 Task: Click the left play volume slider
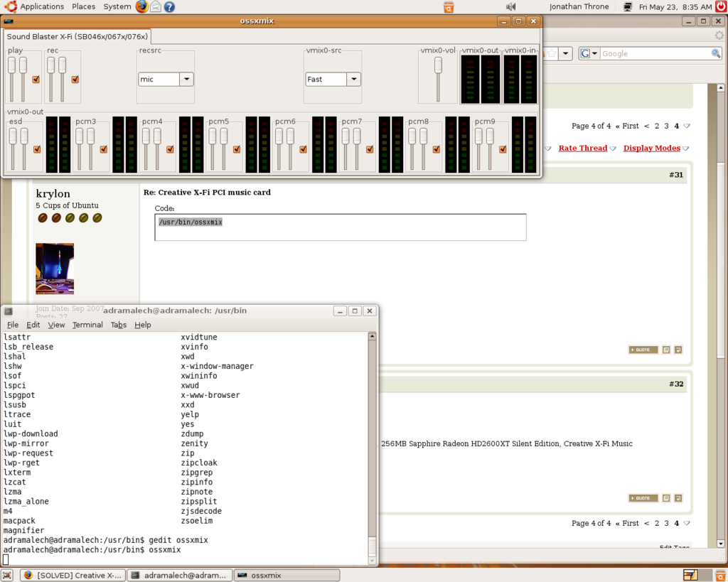(11, 79)
